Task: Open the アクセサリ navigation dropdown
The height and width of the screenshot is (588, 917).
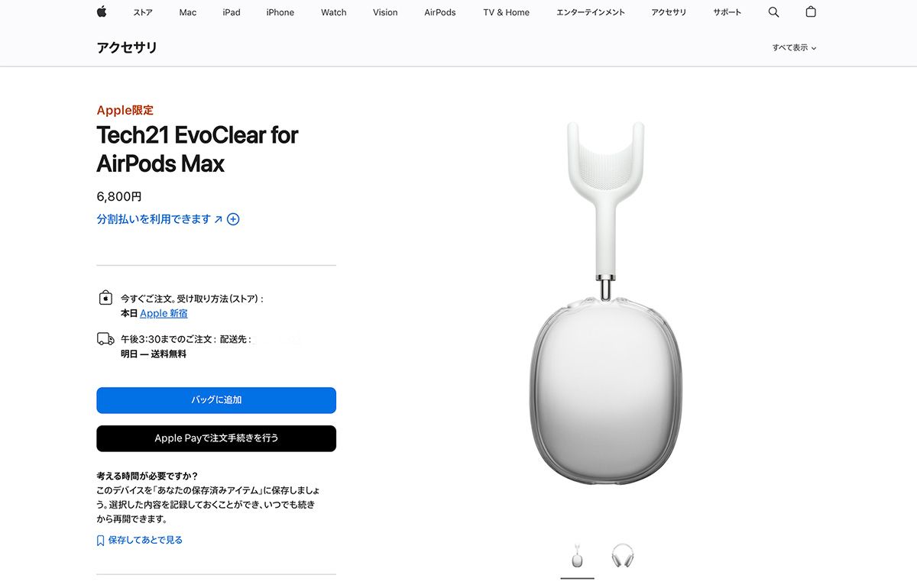Action: click(x=669, y=12)
